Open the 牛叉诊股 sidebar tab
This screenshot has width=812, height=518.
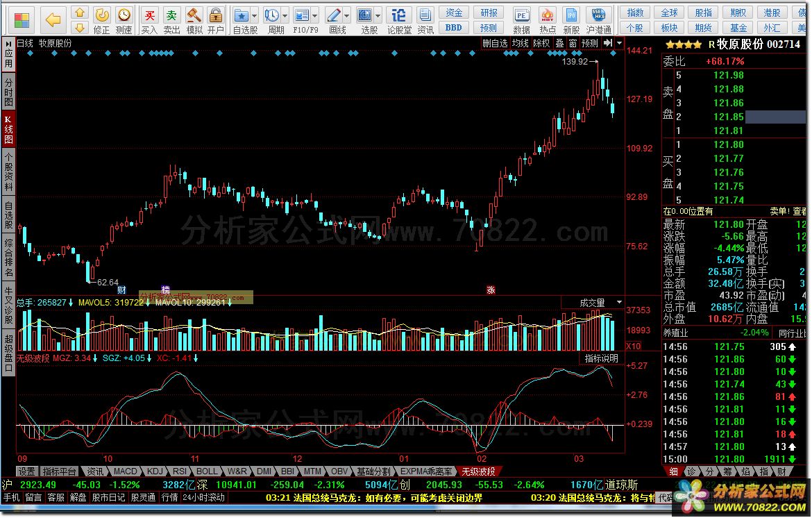click(8, 305)
